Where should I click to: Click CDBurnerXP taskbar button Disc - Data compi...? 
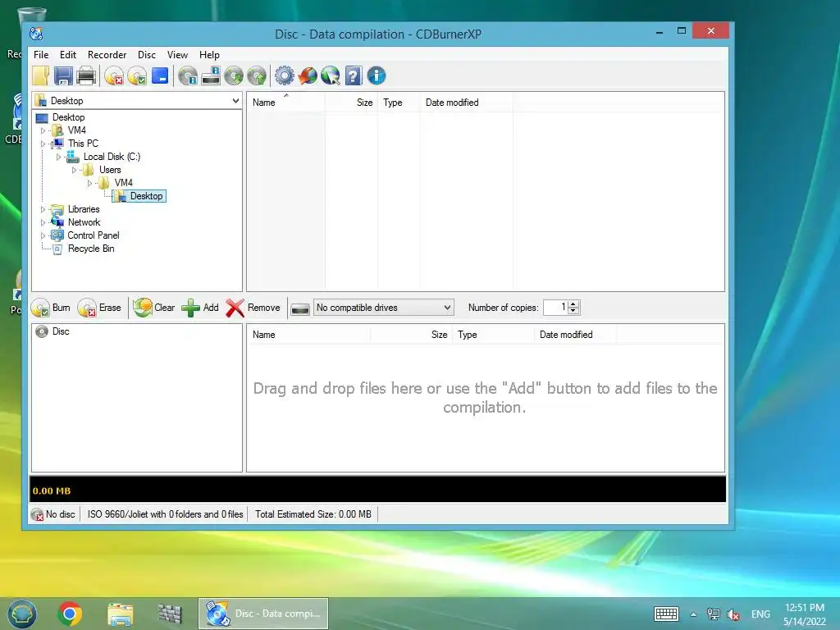(263, 614)
